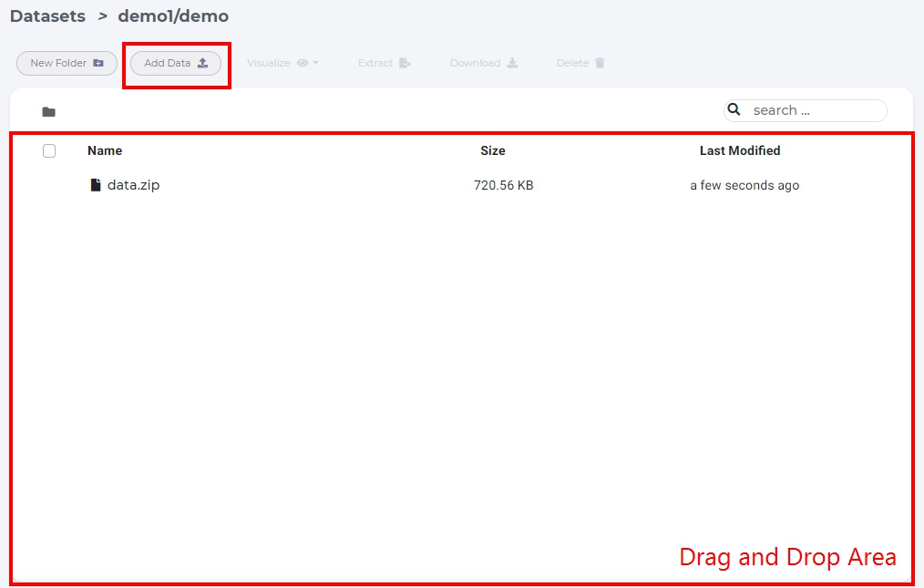Click the New Folder button label

pos(58,63)
